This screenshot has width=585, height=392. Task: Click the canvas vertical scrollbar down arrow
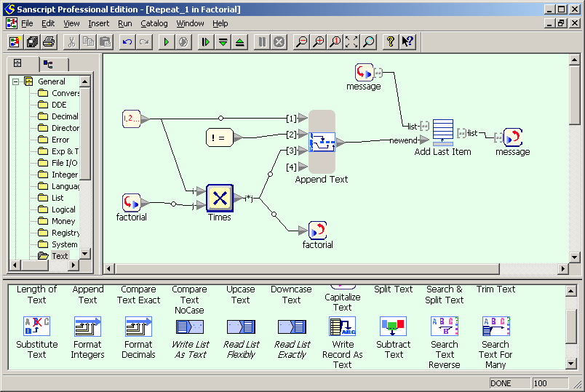pos(574,257)
